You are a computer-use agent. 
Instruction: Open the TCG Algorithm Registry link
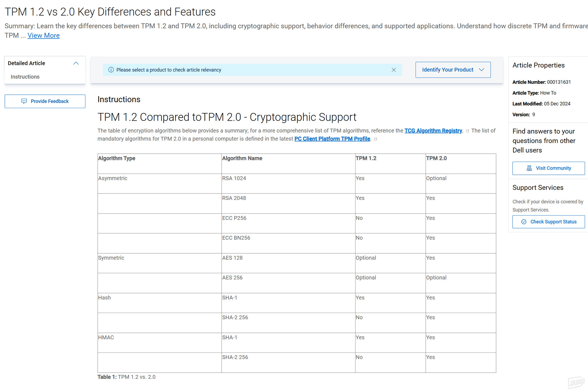tap(433, 131)
